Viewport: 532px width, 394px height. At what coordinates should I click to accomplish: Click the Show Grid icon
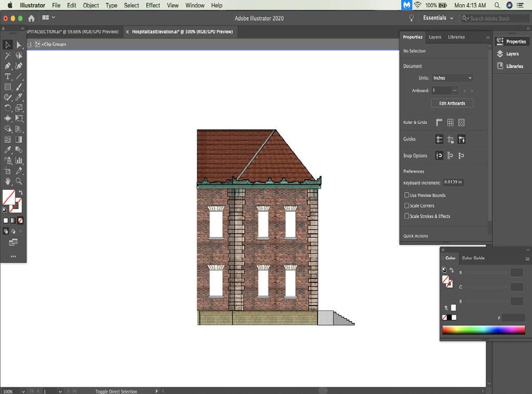pos(450,123)
